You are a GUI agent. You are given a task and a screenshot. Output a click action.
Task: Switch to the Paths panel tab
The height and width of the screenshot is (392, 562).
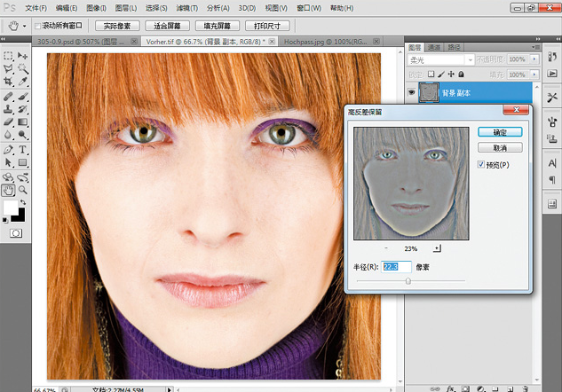pyautogui.click(x=454, y=47)
